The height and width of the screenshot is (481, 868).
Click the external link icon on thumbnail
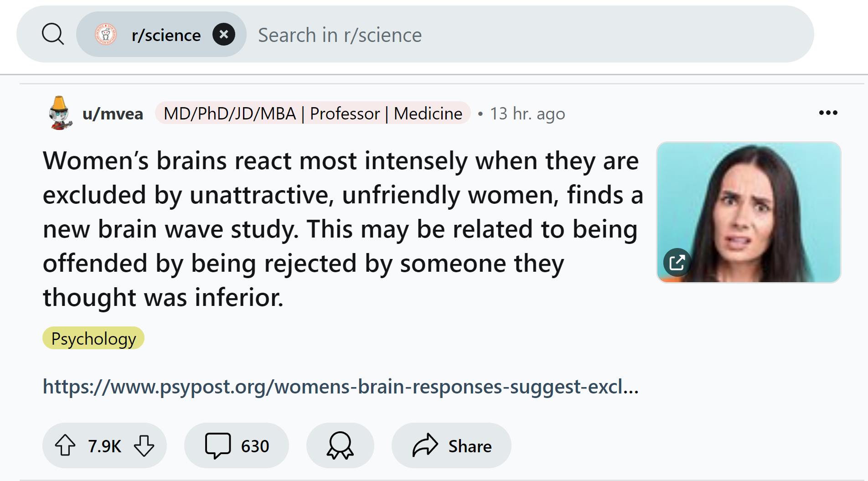pos(677,262)
